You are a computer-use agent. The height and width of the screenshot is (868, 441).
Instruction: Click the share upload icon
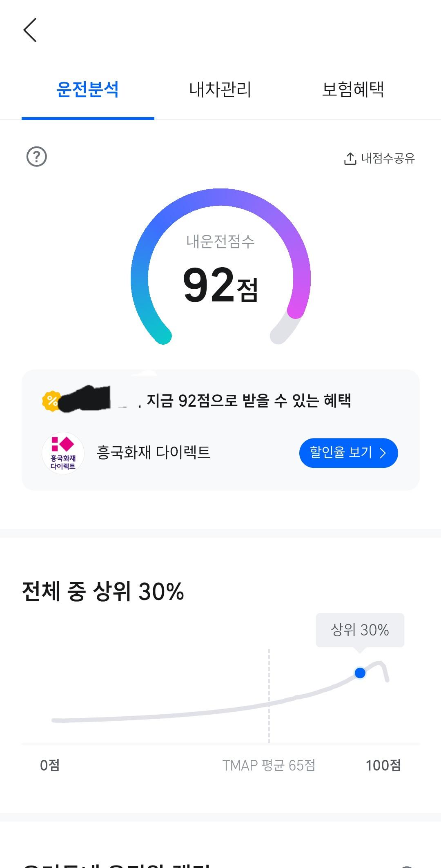pos(350,158)
